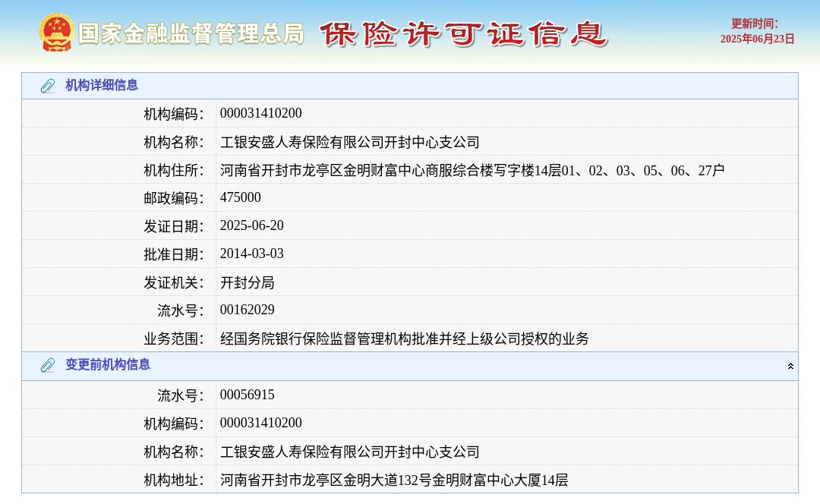Image resolution: width=820 pixels, height=504 pixels.
Task: Click the 批准日期 label
Action: pos(174,254)
